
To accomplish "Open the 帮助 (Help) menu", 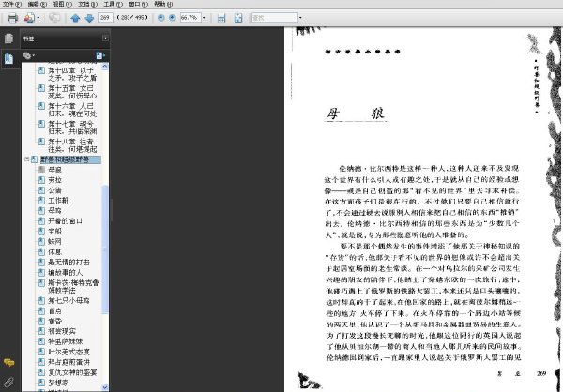I will tap(163, 4).
